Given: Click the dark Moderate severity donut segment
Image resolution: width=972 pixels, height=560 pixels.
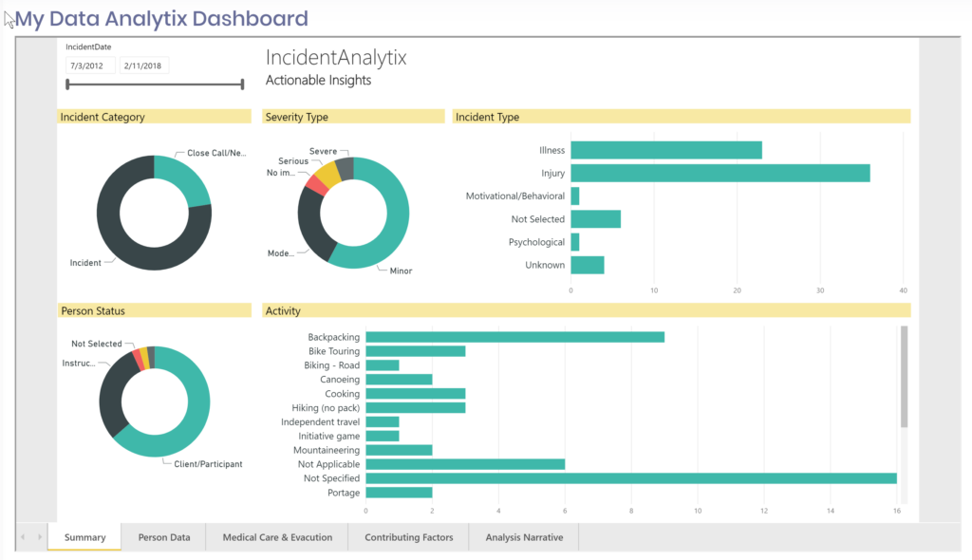Looking at the screenshot, I should [309, 226].
